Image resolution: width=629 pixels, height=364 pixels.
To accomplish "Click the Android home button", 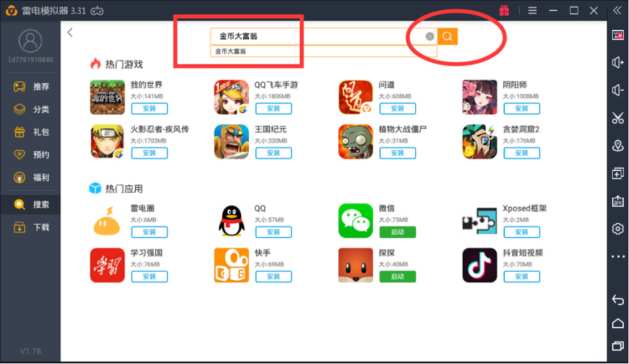I will point(618,323).
